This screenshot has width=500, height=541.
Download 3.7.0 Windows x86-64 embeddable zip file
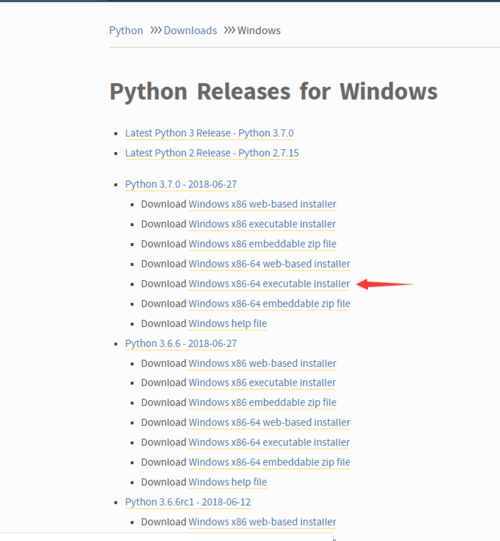[x=269, y=304]
